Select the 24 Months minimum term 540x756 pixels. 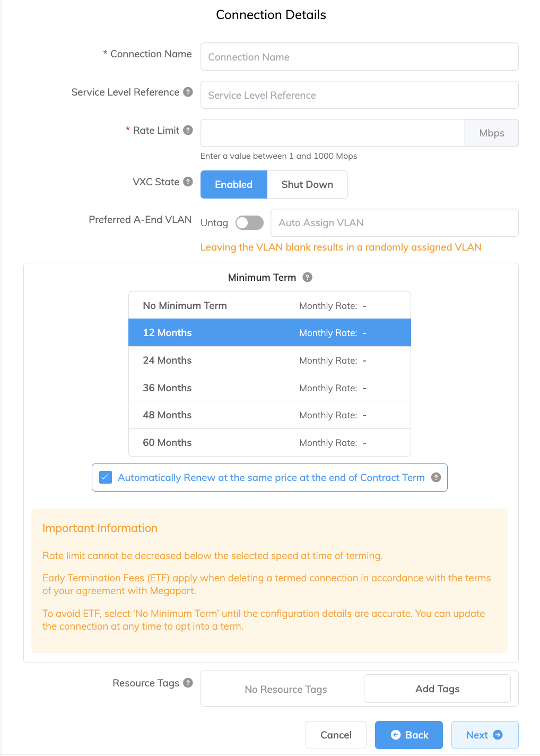click(269, 360)
